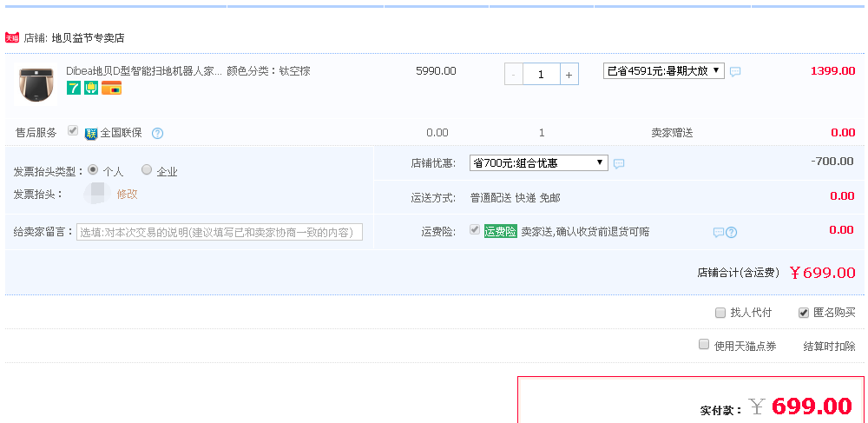Click the comment icon beside the product promotion dropdown
Screen dimensions: 868x423
pos(735,72)
